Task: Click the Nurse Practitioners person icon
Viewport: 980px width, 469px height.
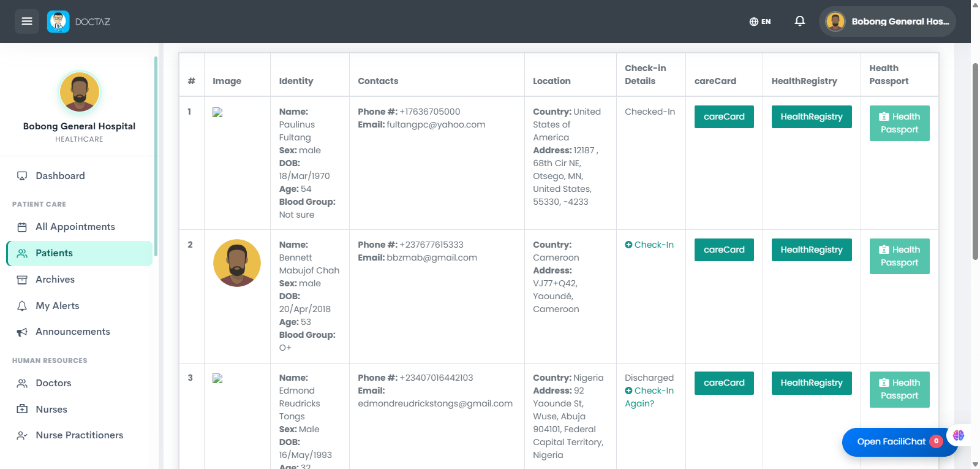Action: (x=22, y=435)
